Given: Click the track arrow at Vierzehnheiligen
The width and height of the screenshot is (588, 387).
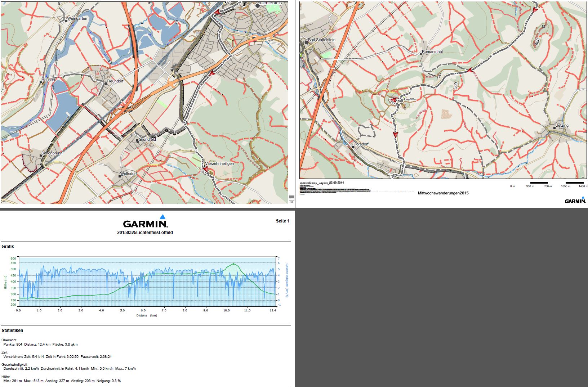Looking at the screenshot, I should tap(205, 168).
